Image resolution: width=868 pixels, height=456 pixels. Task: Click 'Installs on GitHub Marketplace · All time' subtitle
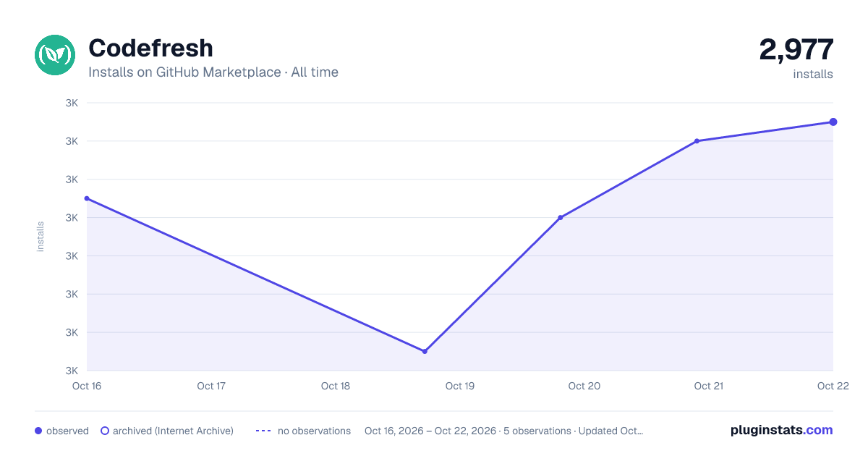[213, 72]
